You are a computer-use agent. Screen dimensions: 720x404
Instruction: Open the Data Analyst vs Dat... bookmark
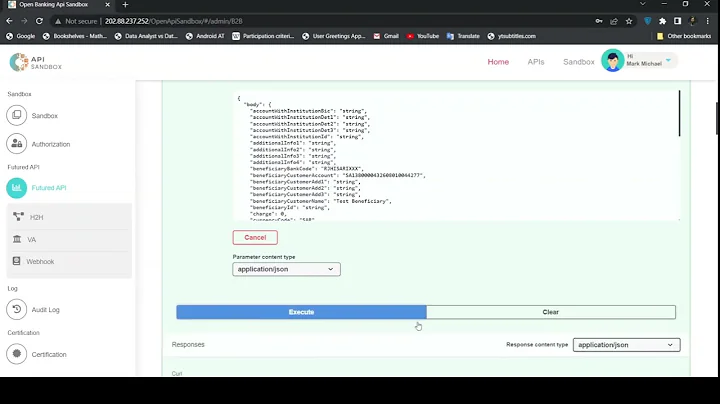pos(146,36)
